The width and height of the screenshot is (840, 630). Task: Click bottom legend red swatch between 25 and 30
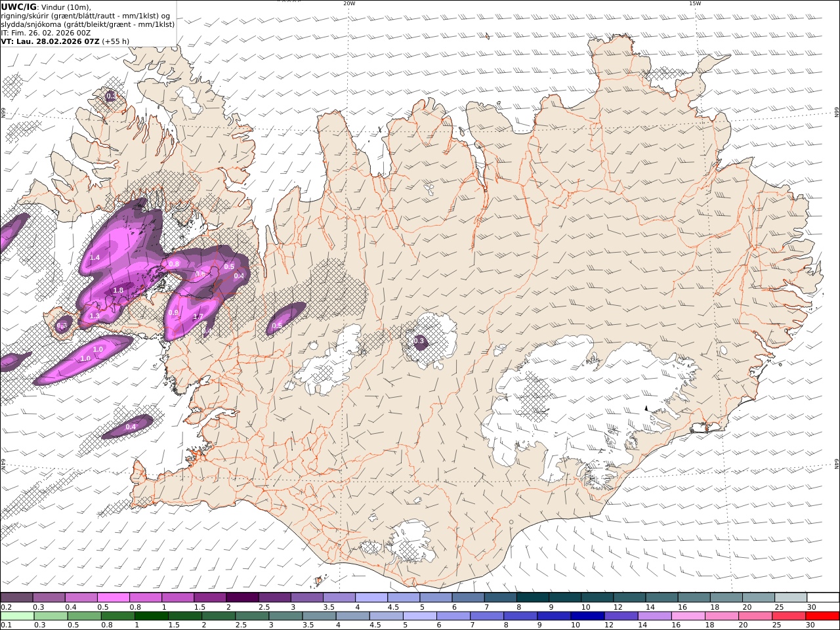787,616
